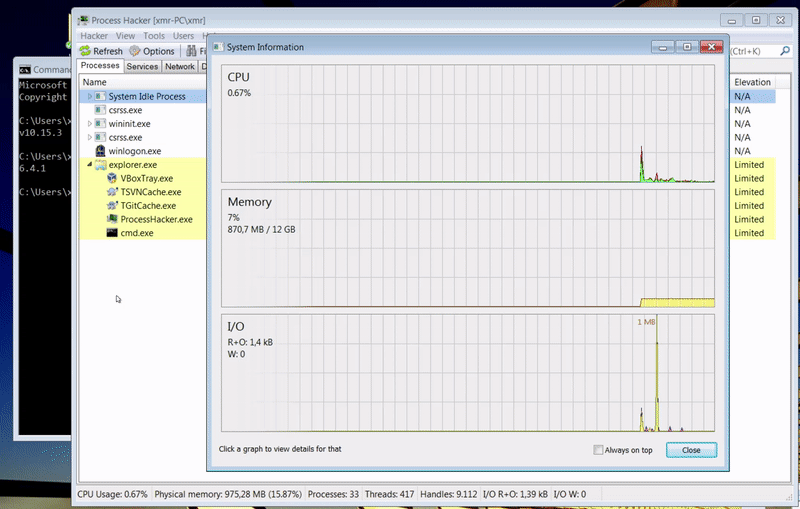This screenshot has height=509, width=800.
Task: Click the 870,7 MB / 12 GB memory text
Action: [x=261, y=230]
